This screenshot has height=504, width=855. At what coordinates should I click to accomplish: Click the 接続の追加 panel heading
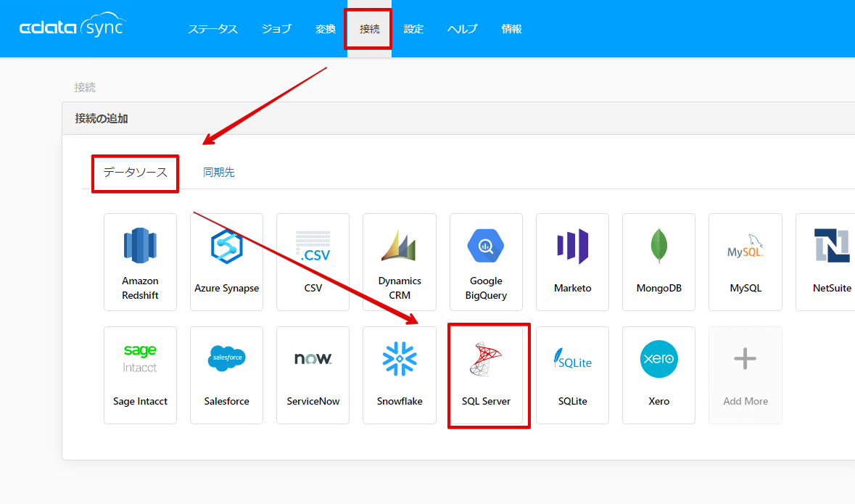pos(102,118)
